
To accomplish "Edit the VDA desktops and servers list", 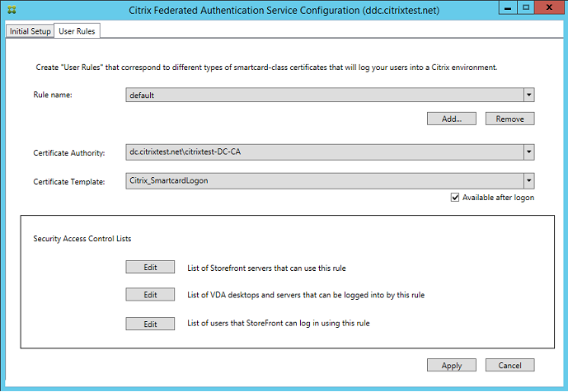I will (x=150, y=295).
